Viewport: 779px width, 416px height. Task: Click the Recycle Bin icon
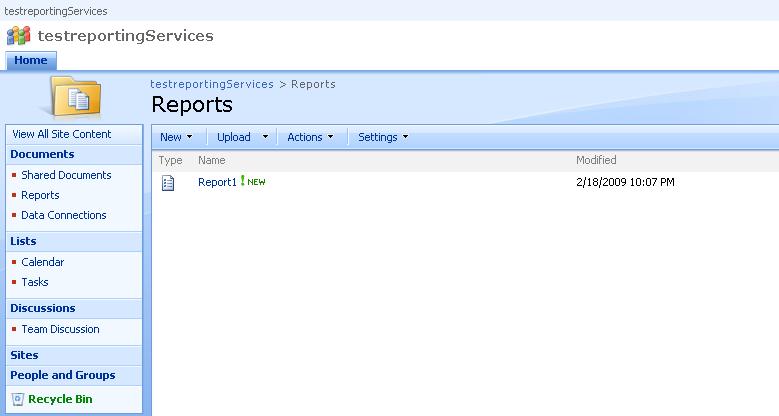[x=17, y=399]
